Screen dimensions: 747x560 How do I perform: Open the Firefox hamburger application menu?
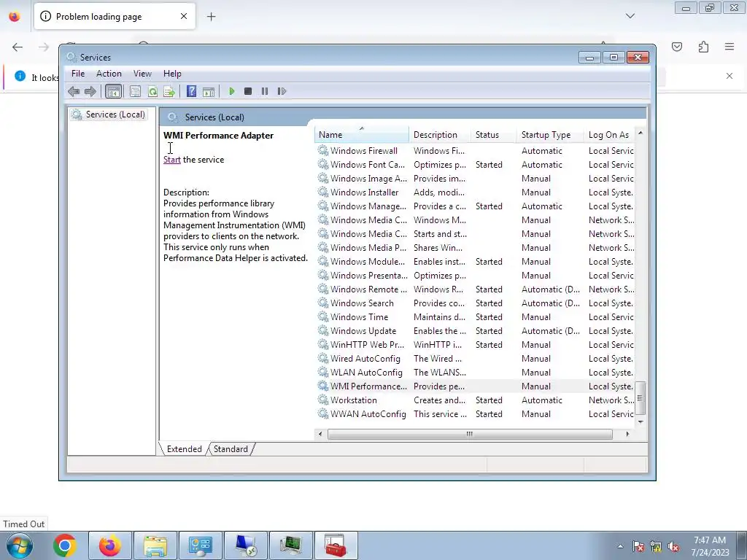[729, 47]
